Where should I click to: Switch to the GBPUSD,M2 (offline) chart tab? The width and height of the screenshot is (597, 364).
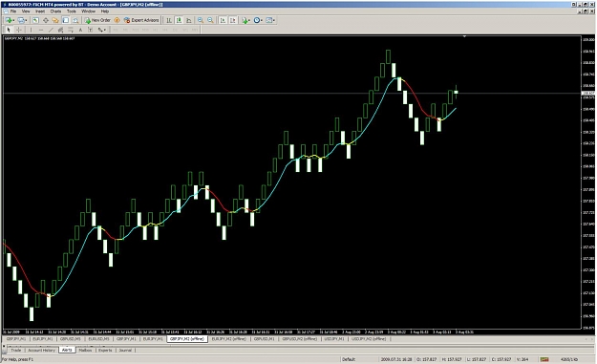click(x=299, y=338)
